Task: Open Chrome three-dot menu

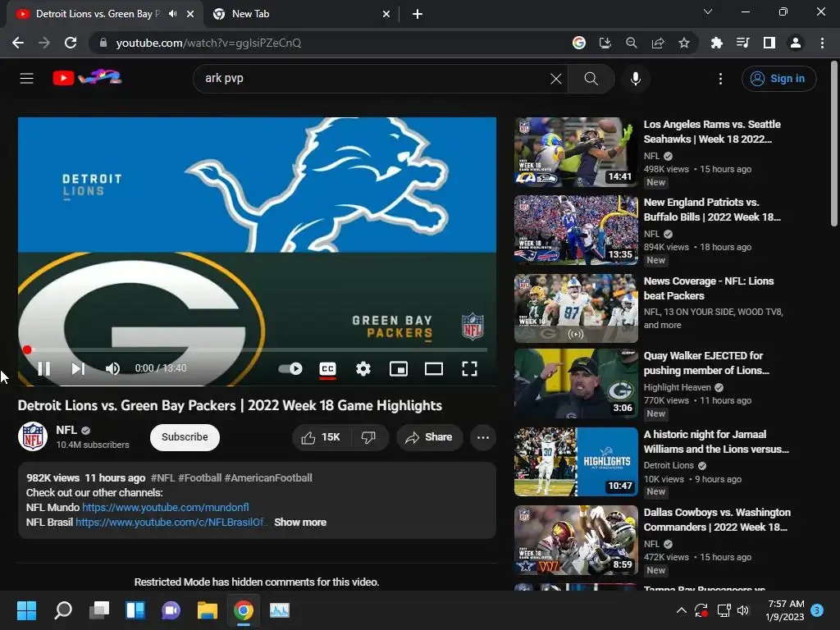Action: [822, 43]
